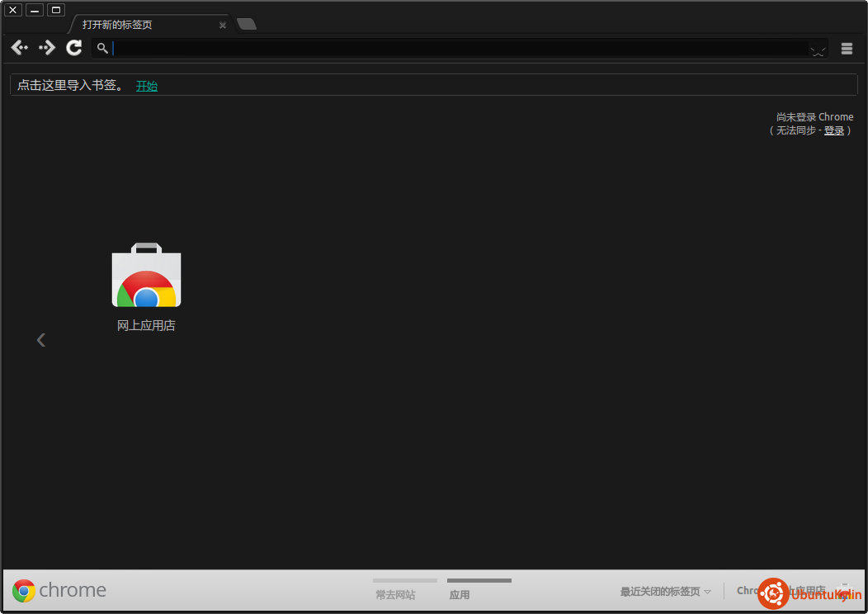This screenshot has height=614, width=868.
Task: Click the back navigation arrow
Action: click(x=19, y=48)
